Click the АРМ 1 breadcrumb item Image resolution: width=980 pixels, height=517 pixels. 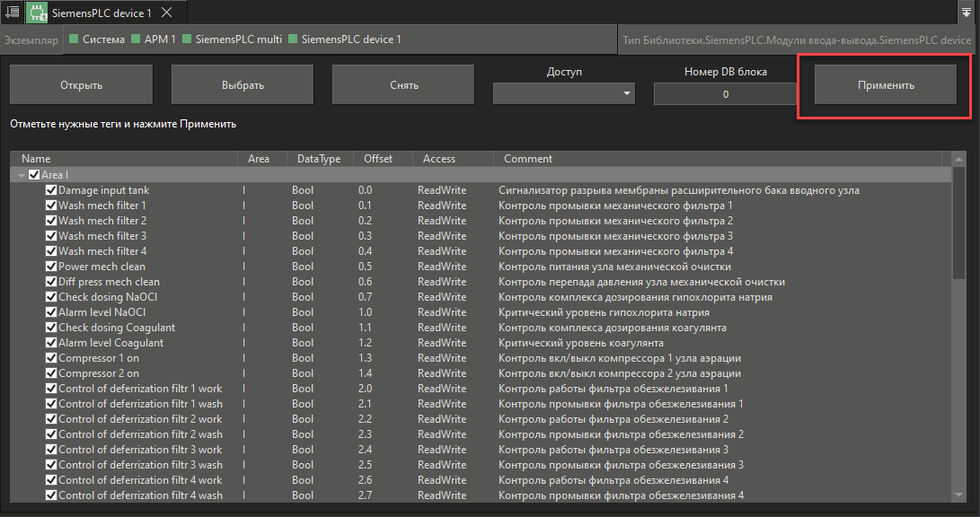click(x=153, y=39)
